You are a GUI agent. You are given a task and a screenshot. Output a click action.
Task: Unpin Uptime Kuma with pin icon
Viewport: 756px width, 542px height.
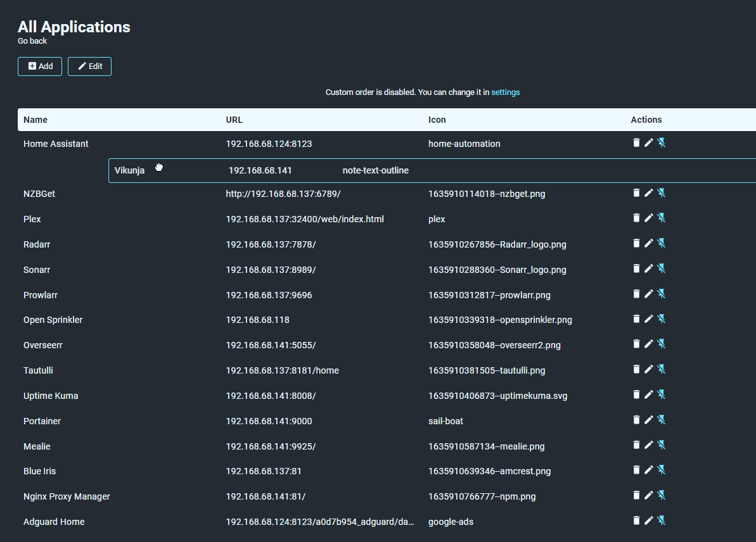[x=662, y=394]
